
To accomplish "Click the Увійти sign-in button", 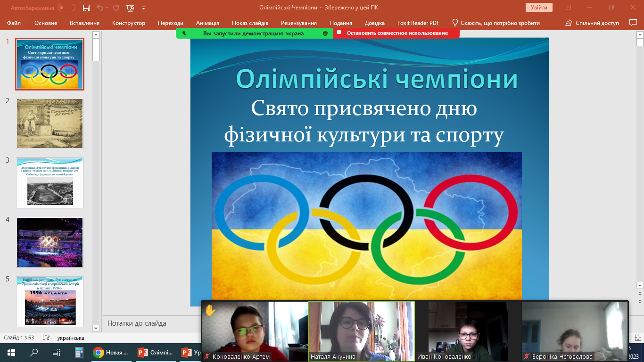I will coord(539,7).
